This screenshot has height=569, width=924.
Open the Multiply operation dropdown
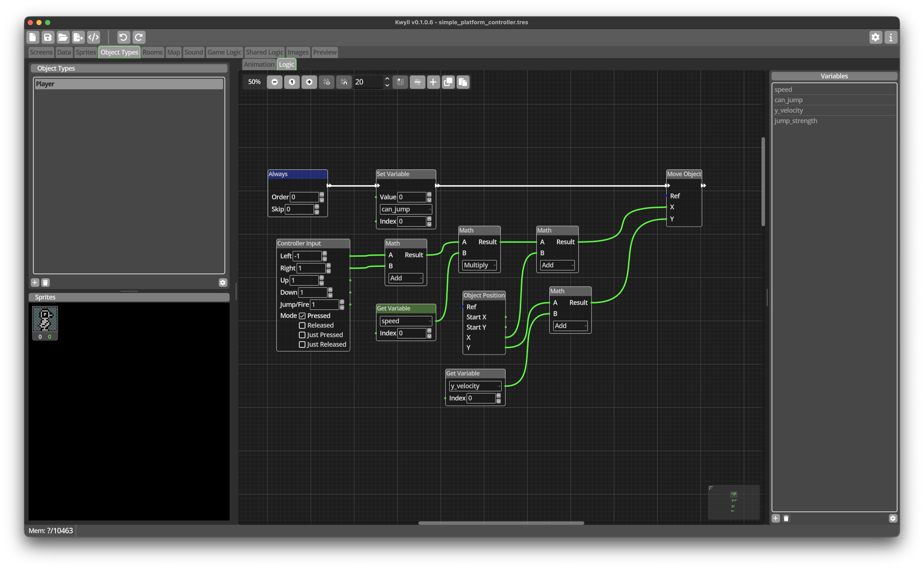[479, 265]
